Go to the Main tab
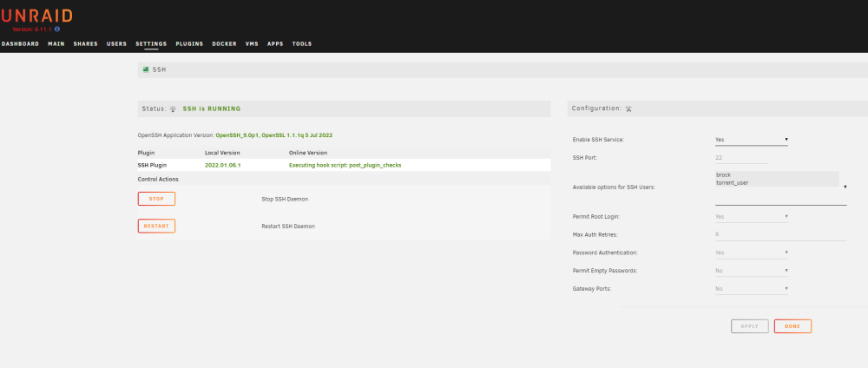 (56, 43)
